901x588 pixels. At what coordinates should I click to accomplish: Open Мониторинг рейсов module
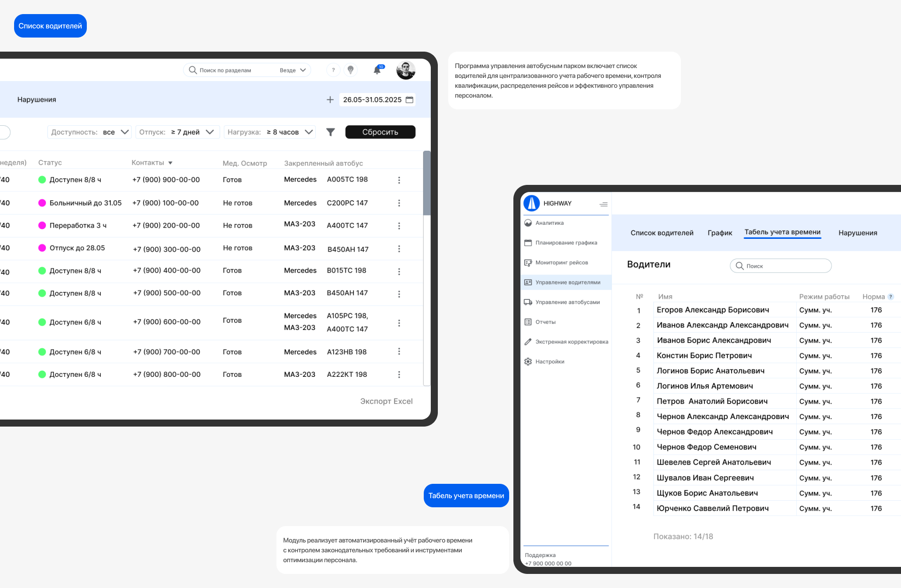(x=561, y=262)
